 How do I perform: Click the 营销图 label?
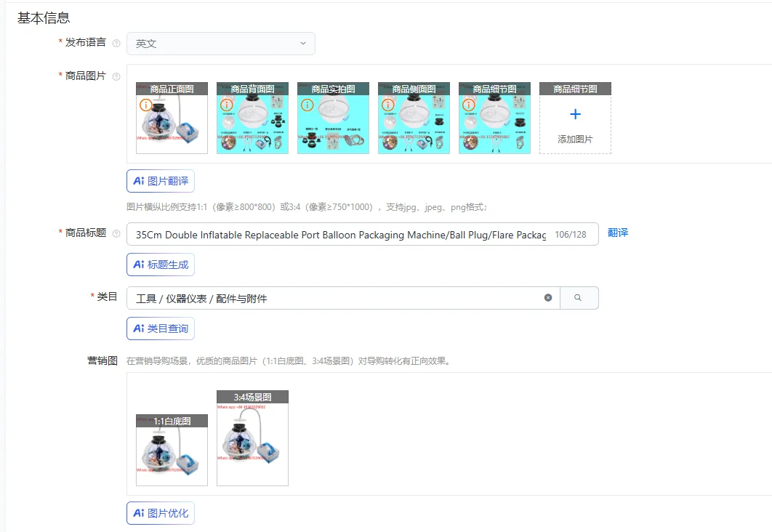point(102,360)
